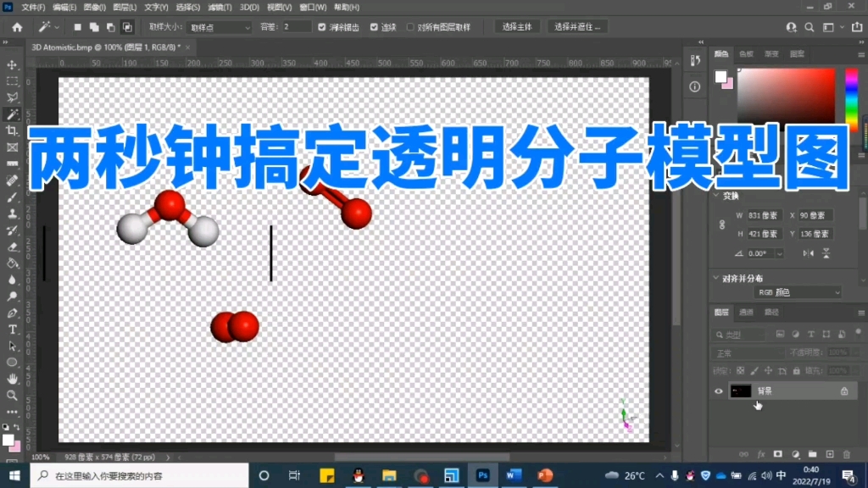Hide the 背景 layer visibility eye
Image resolution: width=868 pixels, height=488 pixels.
point(719,391)
